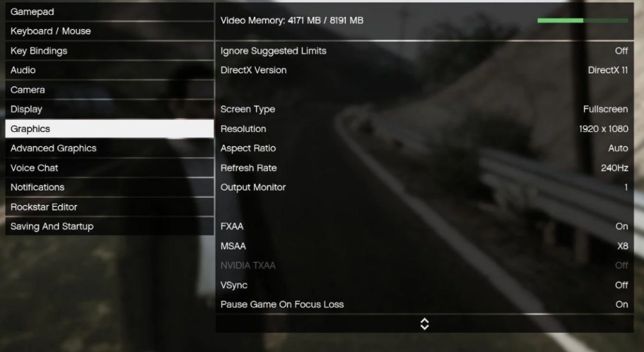Change Screen Type Fullscreen value
This screenshot has height=352, width=644.
point(606,109)
